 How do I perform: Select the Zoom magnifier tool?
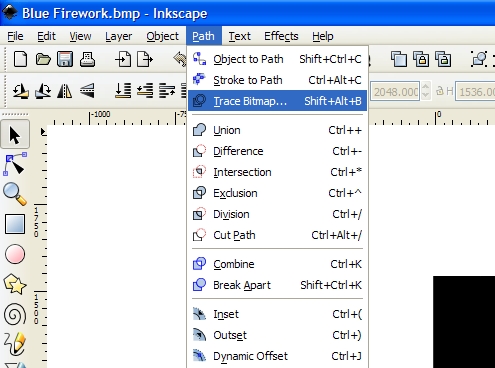(x=15, y=194)
